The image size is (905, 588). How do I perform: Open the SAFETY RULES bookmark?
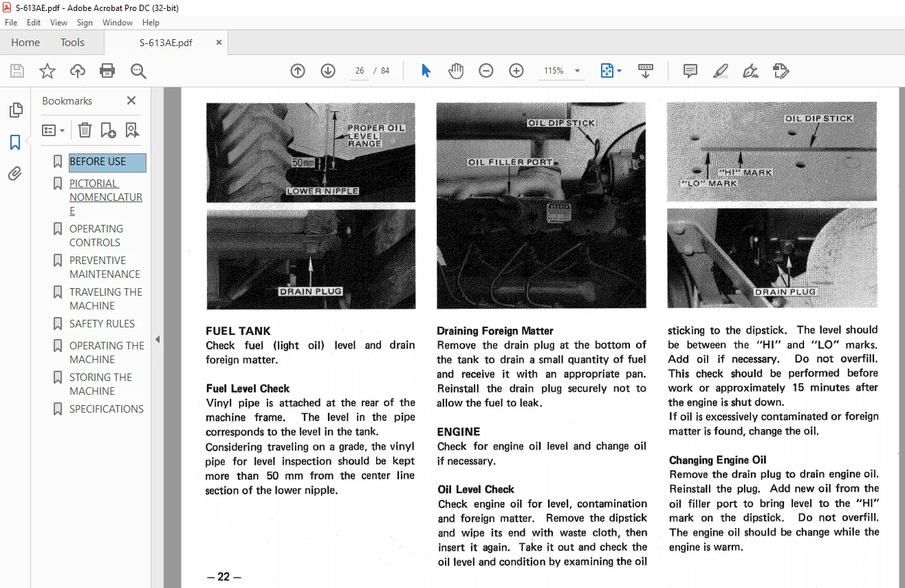(x=102, y=324)
